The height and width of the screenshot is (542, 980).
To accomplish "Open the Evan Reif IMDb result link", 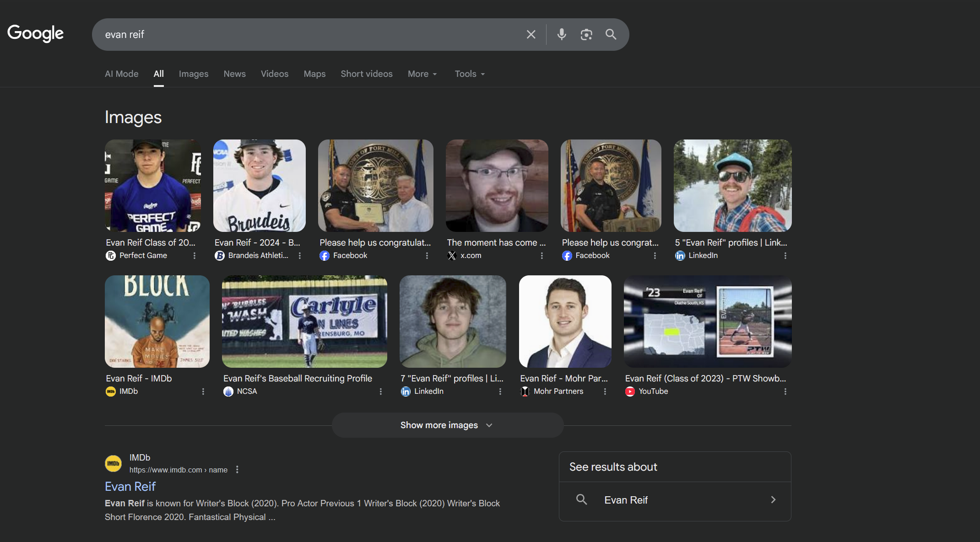I will pos(130,486).
